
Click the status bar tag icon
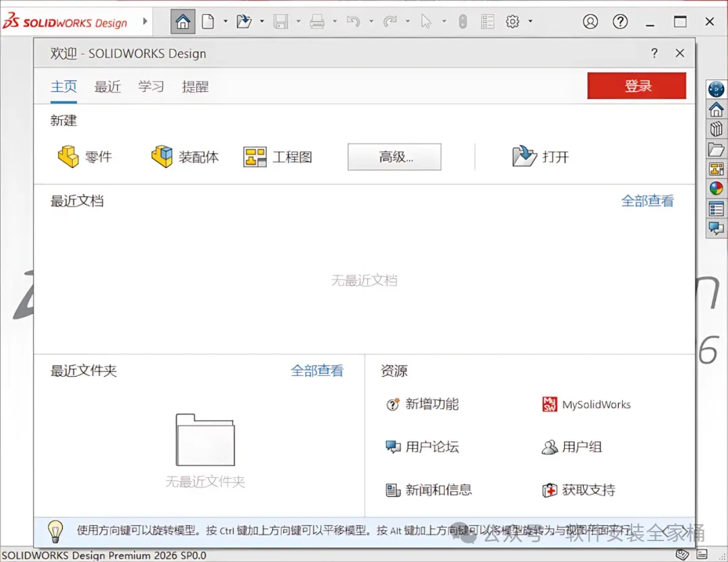682,554
